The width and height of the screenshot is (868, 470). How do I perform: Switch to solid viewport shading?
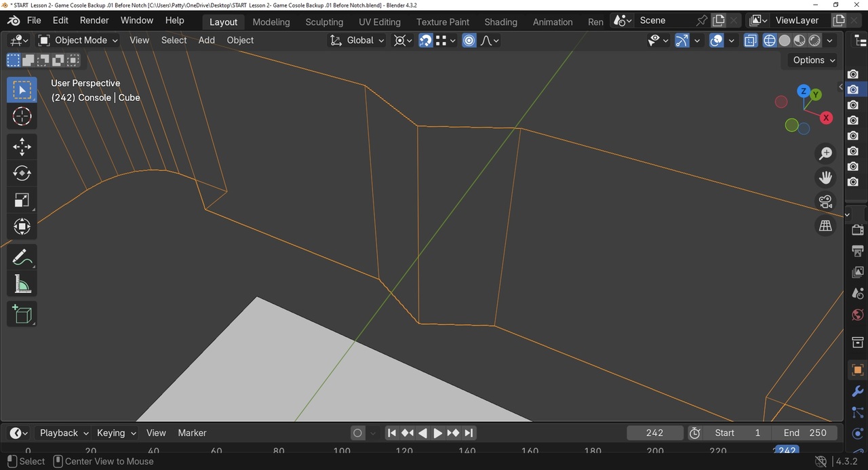pos(785,40)
